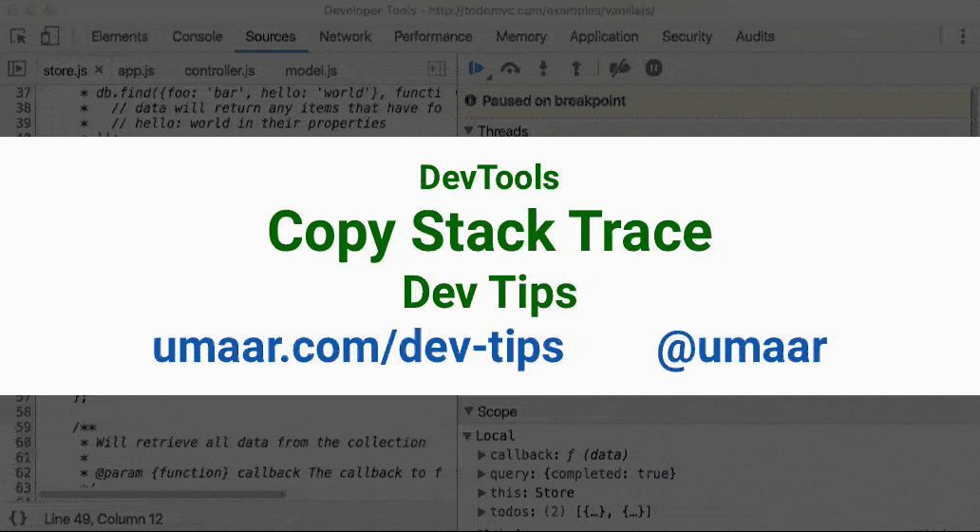Click line number 60 in gutter
This screenshot has height=532, width=980.
pyautogui.click(x=23, y=442)
